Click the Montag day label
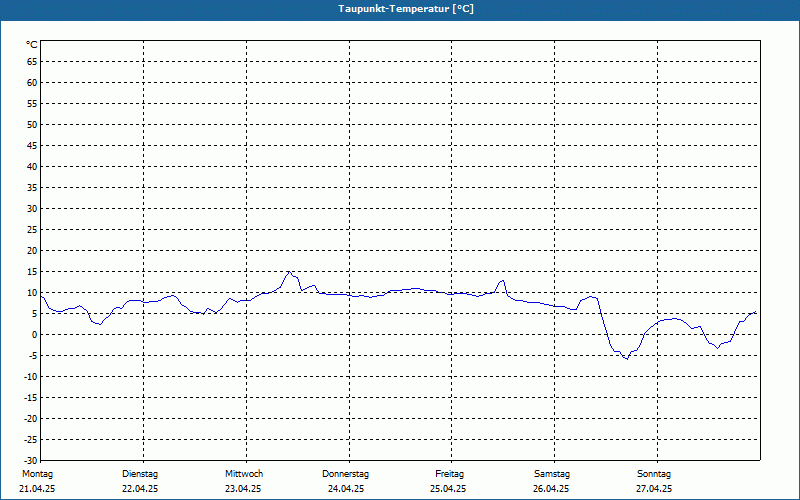This screenshot has height=500, width=800. (37, 474)
